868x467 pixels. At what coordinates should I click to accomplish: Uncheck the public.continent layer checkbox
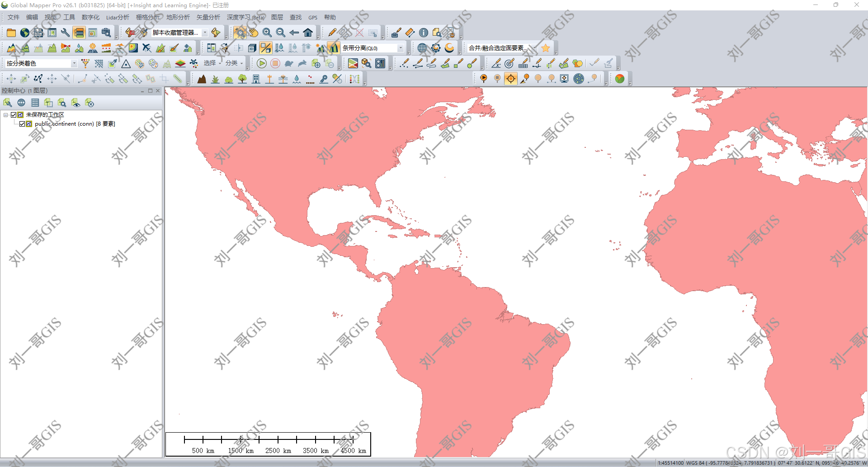pyautogui.click(x=22, y=124)
